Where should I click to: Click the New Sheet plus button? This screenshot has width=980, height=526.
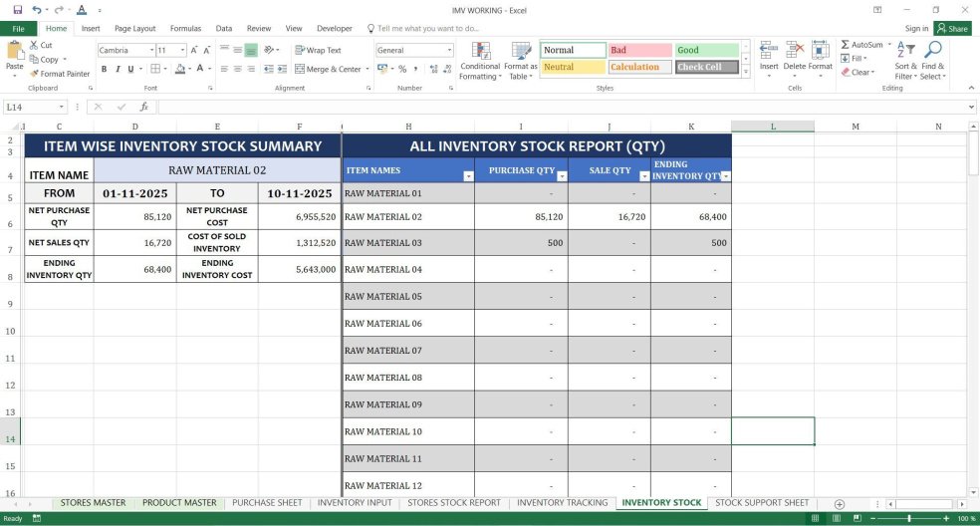[840, 504]
